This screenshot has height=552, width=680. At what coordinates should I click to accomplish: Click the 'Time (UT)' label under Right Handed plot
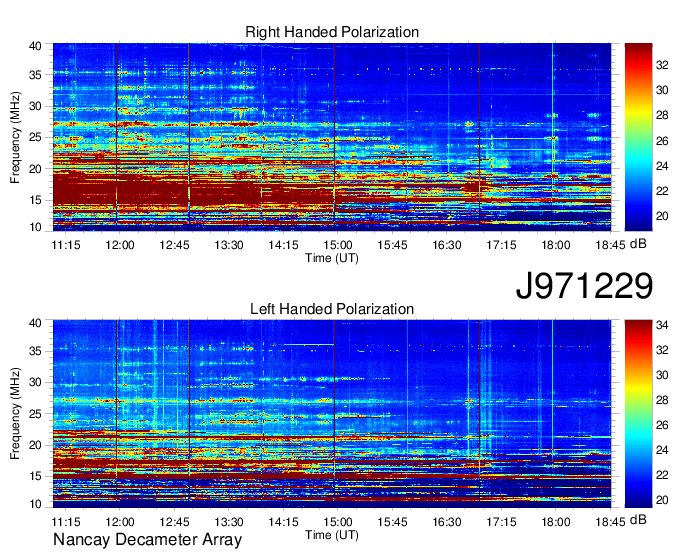coord(332,258)
